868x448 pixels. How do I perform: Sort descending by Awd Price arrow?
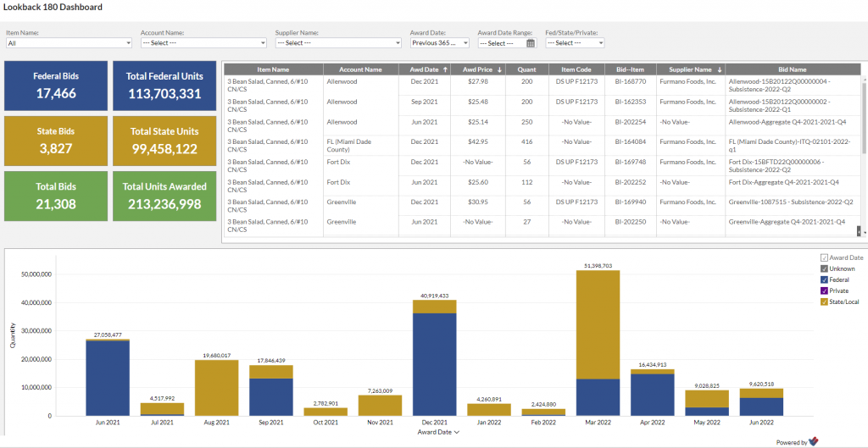pos(500,69)
